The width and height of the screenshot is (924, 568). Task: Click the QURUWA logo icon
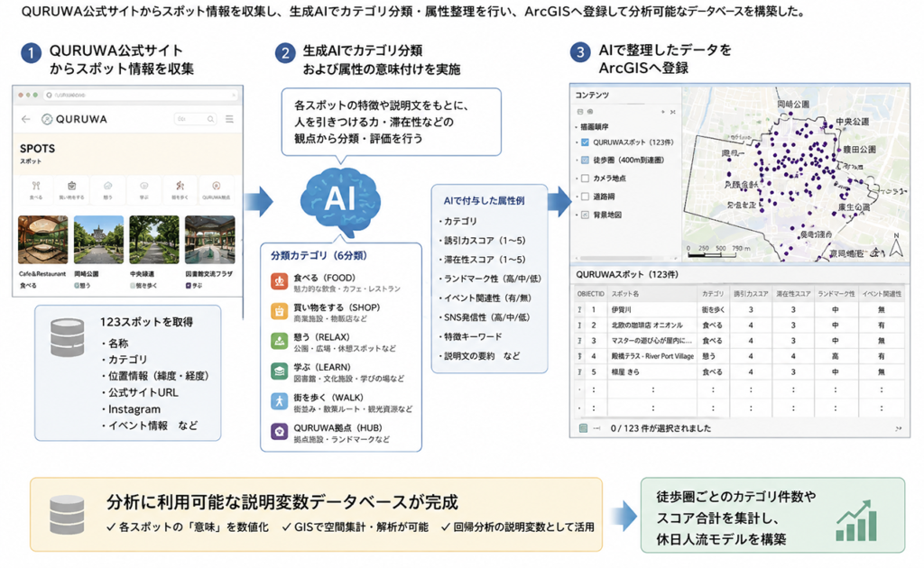pyautogui.click(x=47, y=119)
